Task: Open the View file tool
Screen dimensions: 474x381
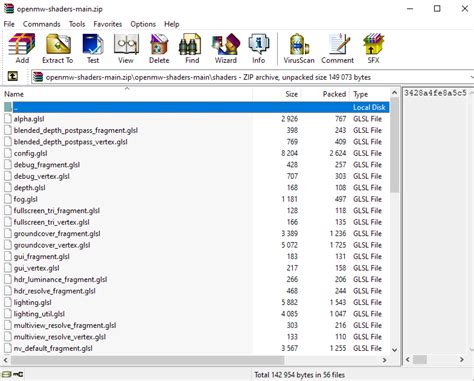Action: (126, 48)
